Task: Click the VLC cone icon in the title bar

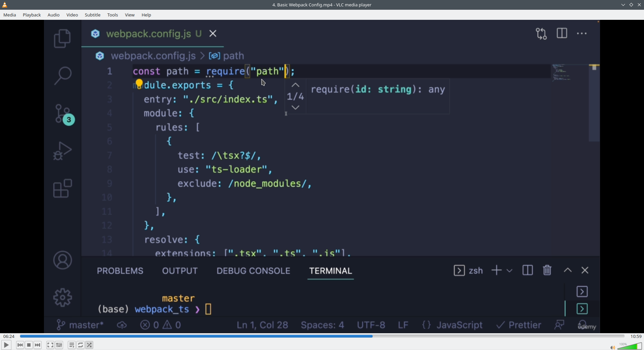Action: [x=5, y=5]
